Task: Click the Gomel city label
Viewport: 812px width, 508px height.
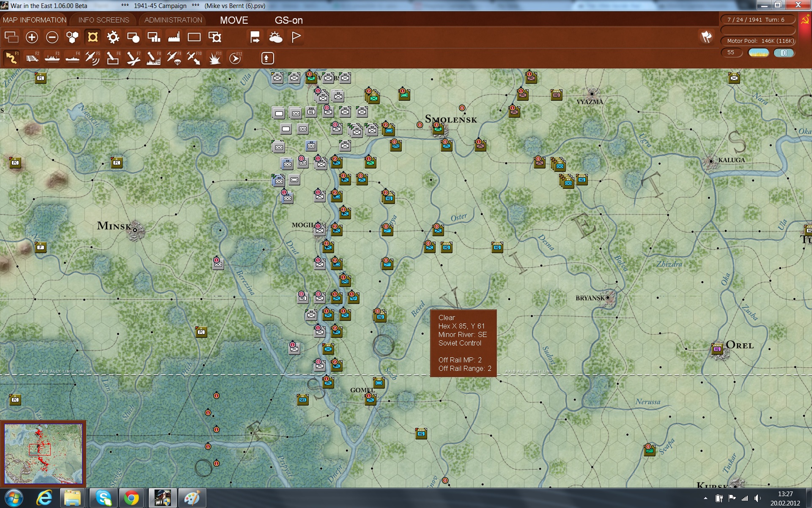Action: coord(362,390)
